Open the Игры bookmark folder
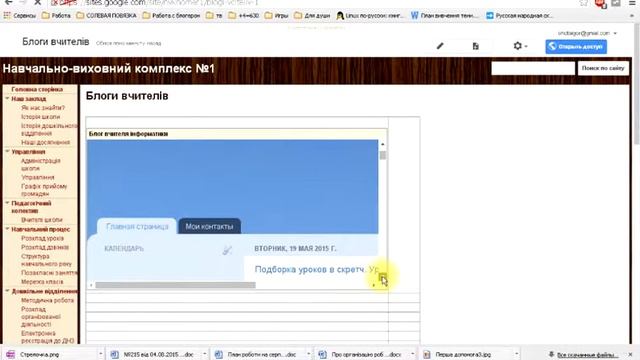The width and height of the screenshot is (640, 360). click(x=277, y=16)
